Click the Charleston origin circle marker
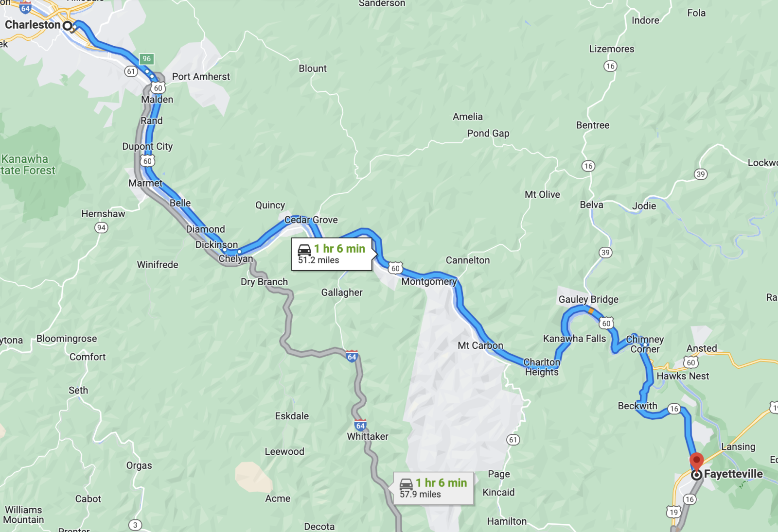778x532 pixels. [67, 25]
